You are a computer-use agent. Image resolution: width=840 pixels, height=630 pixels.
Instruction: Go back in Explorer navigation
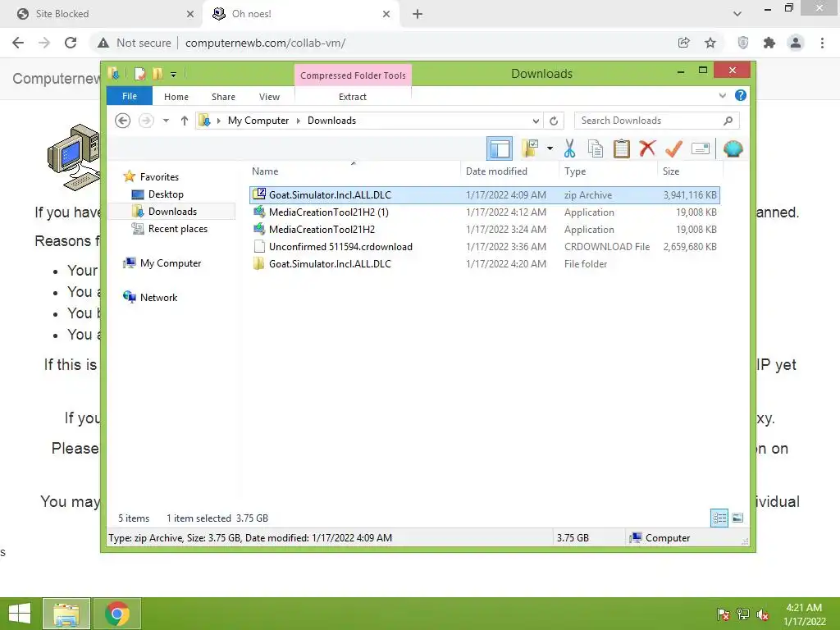(x=123, y=121)
